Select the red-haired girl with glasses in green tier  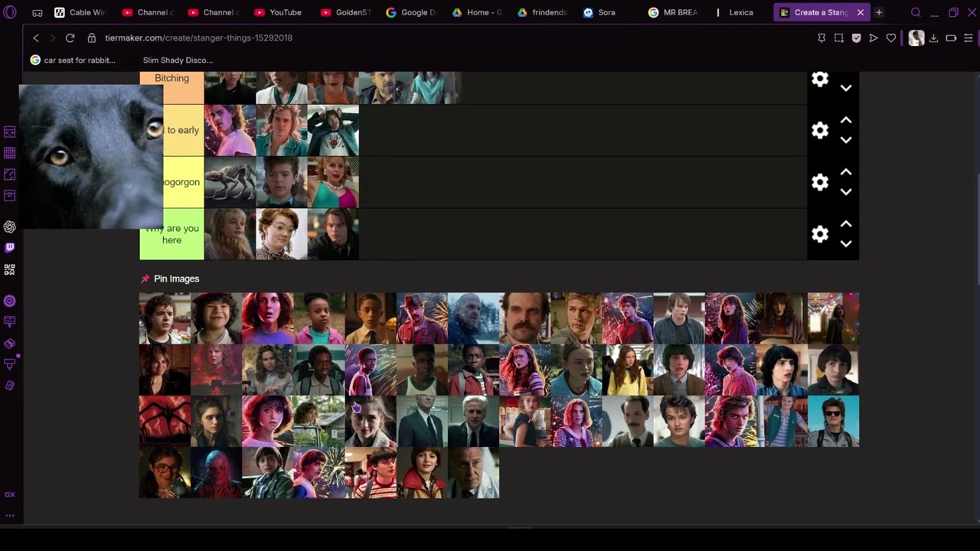tap(281, 234)
